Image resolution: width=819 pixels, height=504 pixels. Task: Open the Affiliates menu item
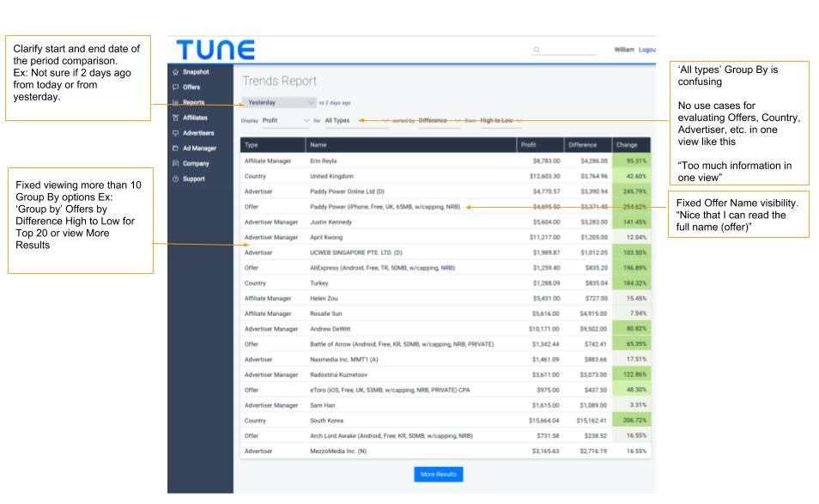click(x=195, y=118)
